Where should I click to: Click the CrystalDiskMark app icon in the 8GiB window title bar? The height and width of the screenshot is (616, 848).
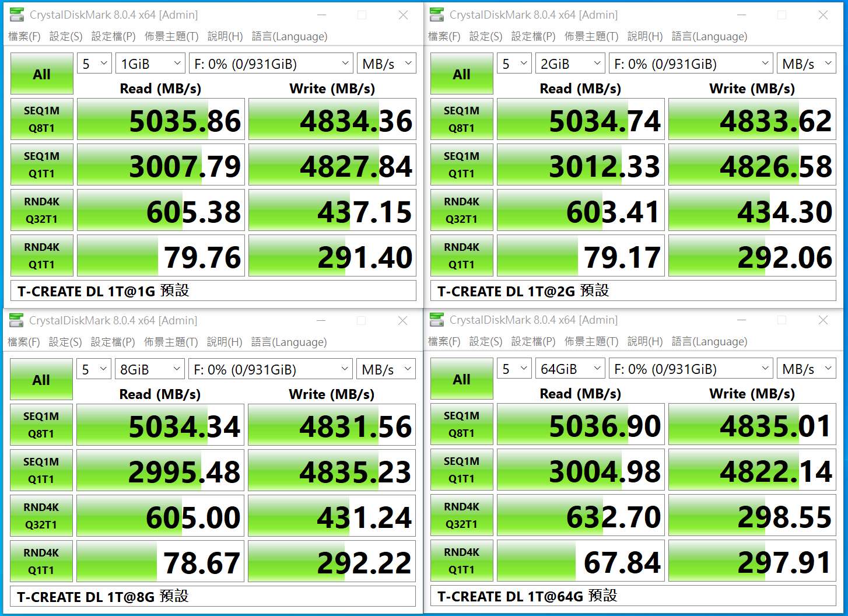16,320
